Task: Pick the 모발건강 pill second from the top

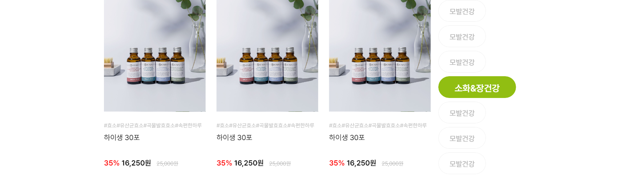Action: [462, 36]
